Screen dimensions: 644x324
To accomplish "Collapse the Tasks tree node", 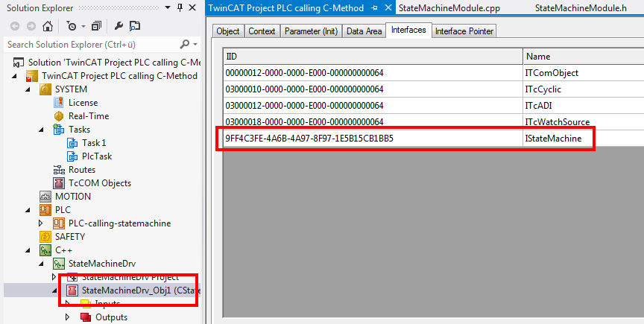I will click(x=42, y=130).
